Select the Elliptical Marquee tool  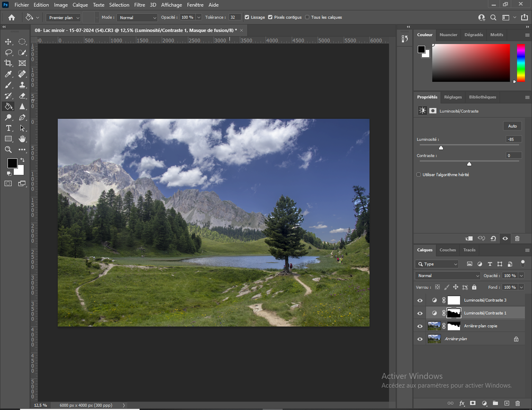22,42
